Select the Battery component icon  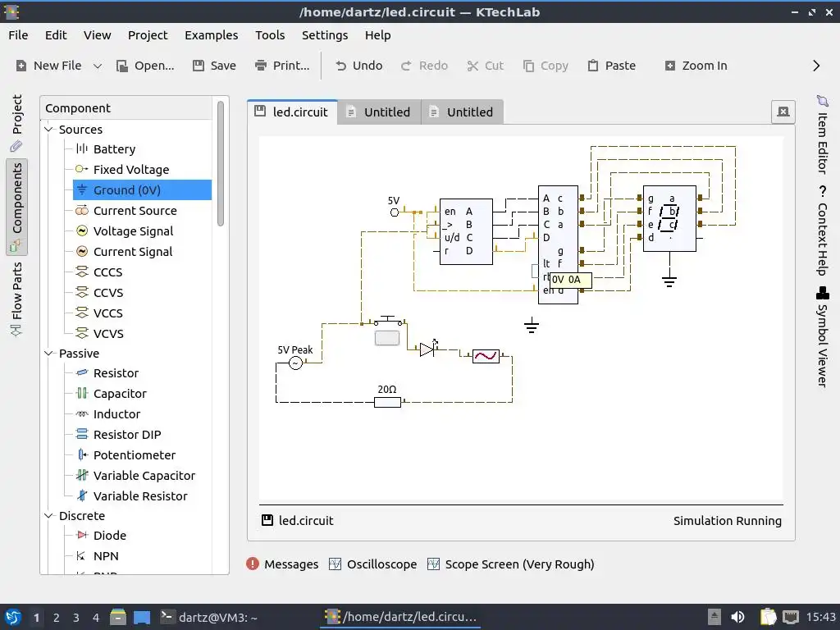point(81,149)
